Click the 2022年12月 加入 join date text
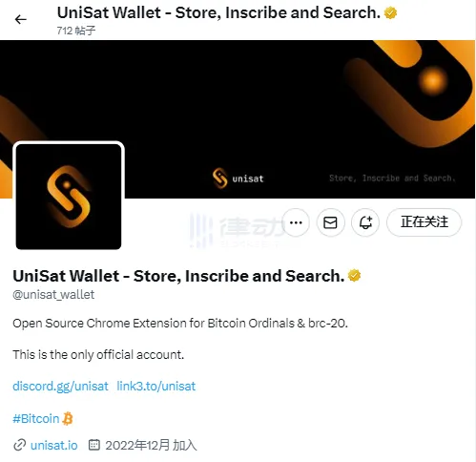The image size is (476, 462). point(151,445)
